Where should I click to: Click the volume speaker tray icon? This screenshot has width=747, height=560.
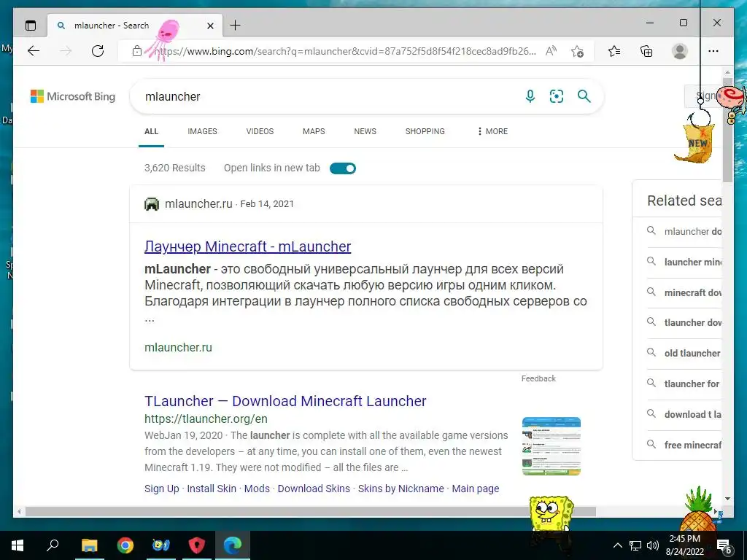[653, 545]
